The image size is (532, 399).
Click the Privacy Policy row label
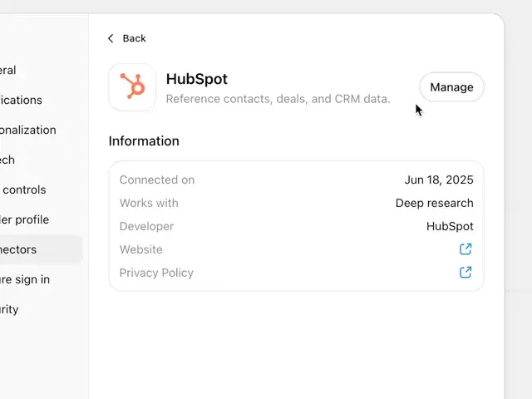tap(156, 273)
